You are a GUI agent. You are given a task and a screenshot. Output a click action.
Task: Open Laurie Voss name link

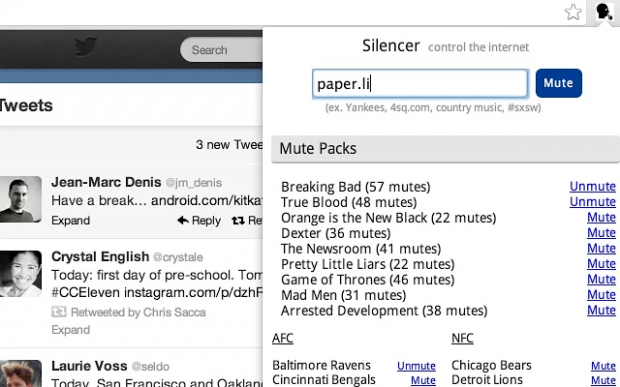click(x=89, y=366)
